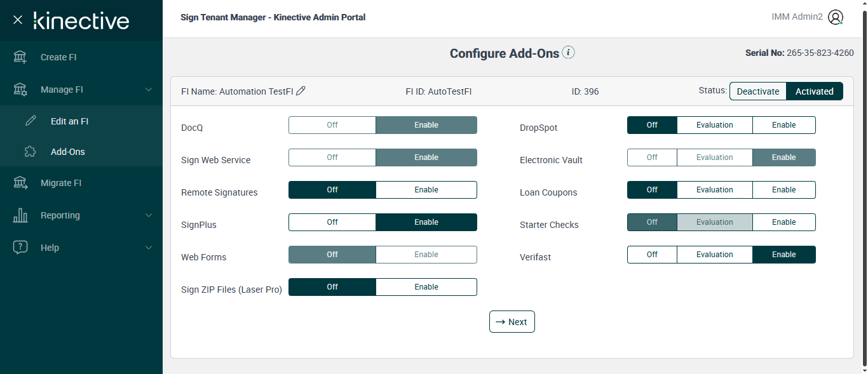Viewport: 868px width, 374px height.
Task: Expand the Help menu chevron
Action: (149, 248)
